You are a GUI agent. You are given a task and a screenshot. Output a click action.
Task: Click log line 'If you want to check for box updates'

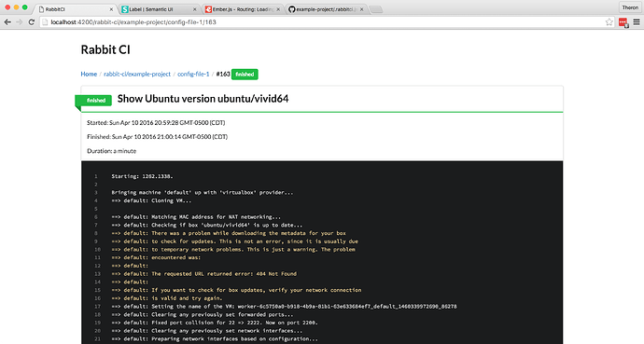[x=236, y=290]
